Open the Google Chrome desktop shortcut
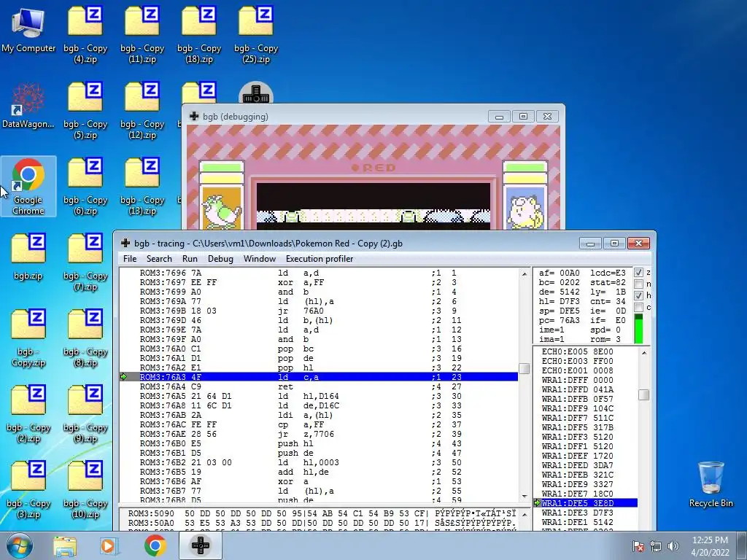 (28, 186)
